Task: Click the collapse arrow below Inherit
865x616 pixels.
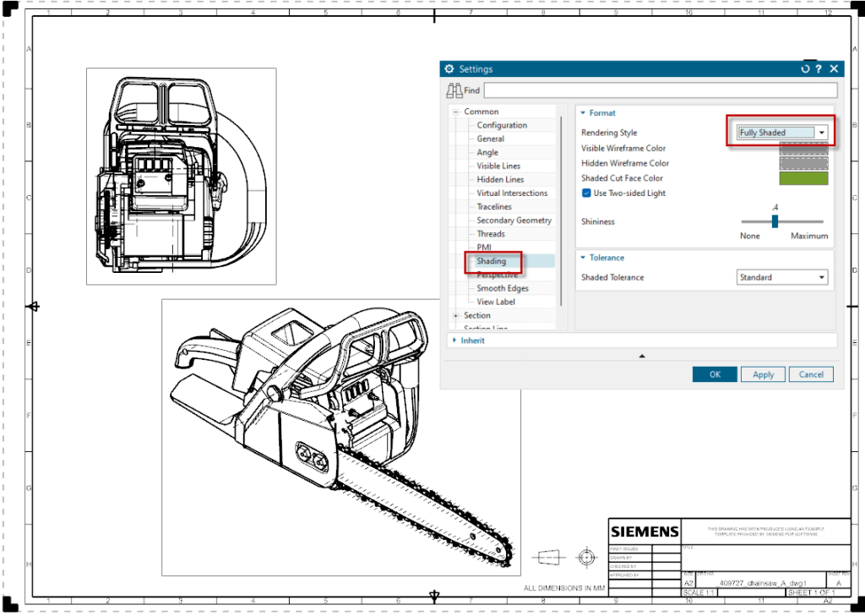Action: (x=642, y=356)
